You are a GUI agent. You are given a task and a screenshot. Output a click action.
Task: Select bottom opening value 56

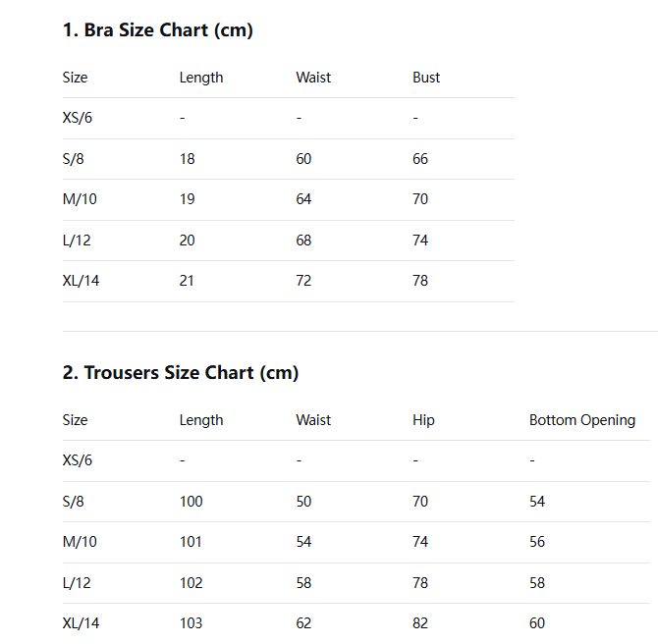[x=537, y=542]
